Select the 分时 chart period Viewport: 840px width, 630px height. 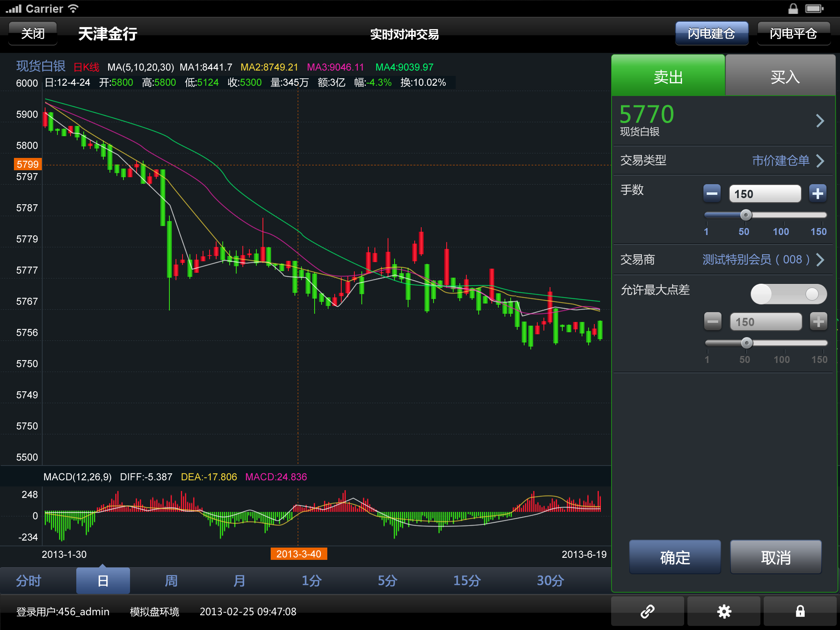(x=29, y=581)
